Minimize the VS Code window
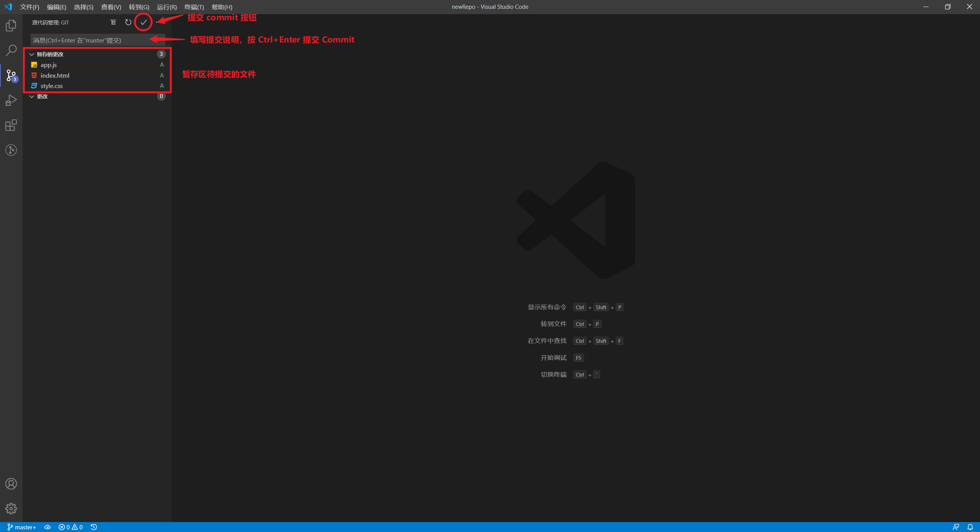This screenshot has width=980, height=532. click(x=926, y=7)
